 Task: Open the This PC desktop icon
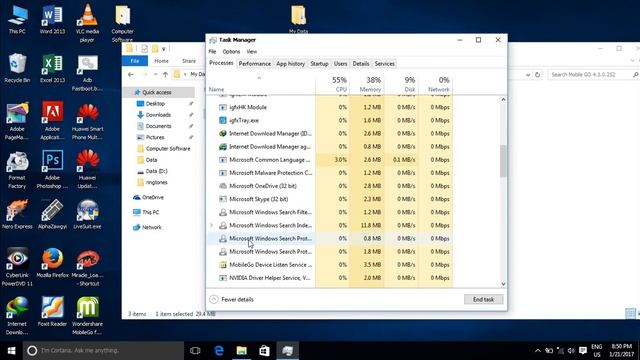tap(17, 19)
